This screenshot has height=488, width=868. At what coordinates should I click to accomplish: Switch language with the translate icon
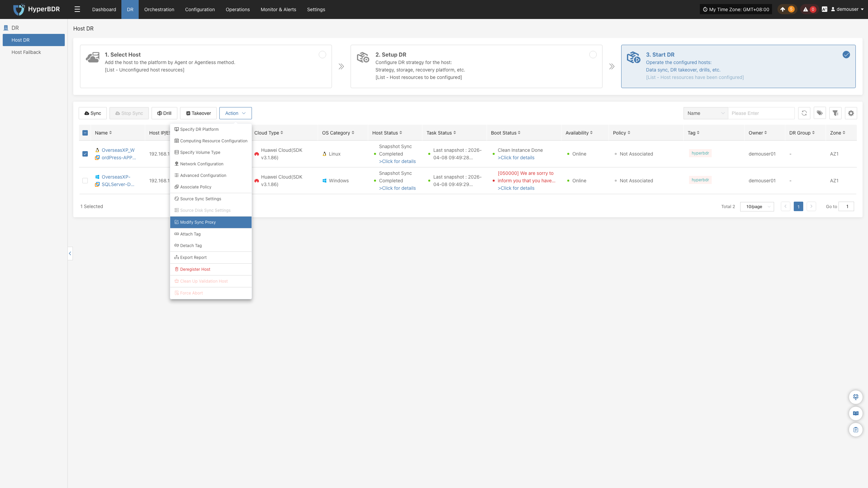click(825, 9)
